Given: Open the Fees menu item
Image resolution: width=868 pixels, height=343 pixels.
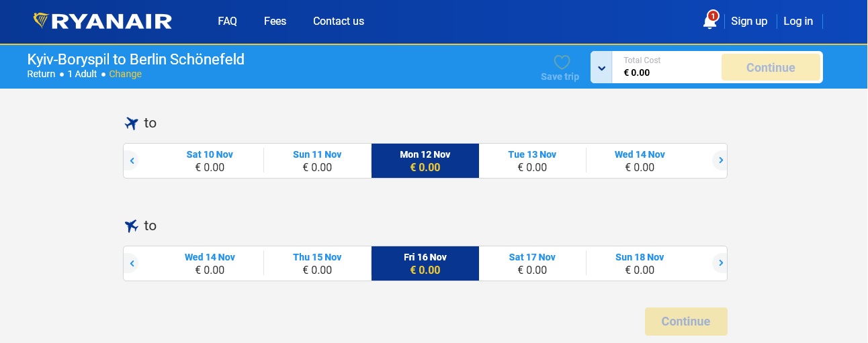Looking at the screenshot, I should pyautogui.click(x=275, y=21).
